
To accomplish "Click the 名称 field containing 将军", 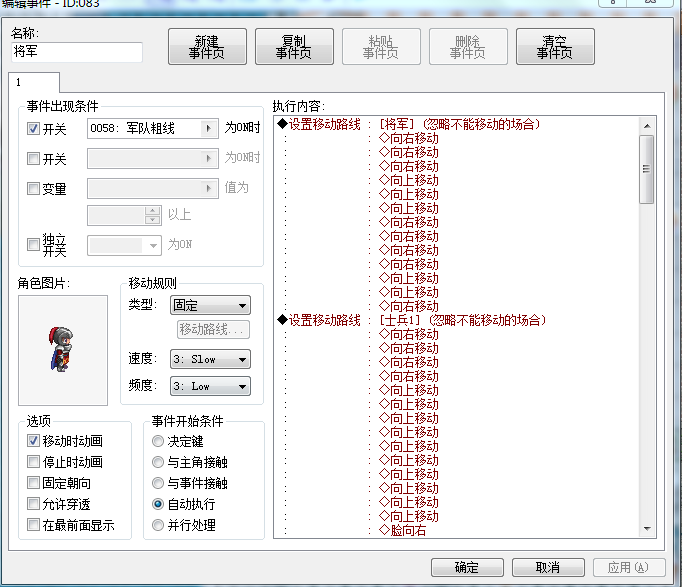I will [77, 52].
